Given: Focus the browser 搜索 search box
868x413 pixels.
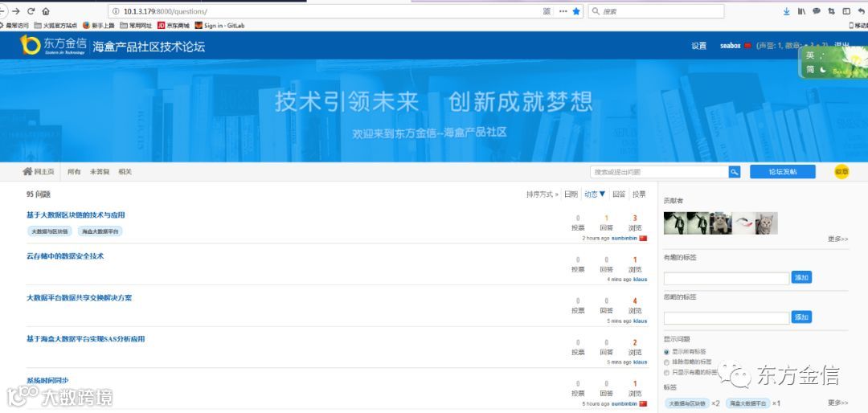Looking at the screenshot, I should coord(656,11).
